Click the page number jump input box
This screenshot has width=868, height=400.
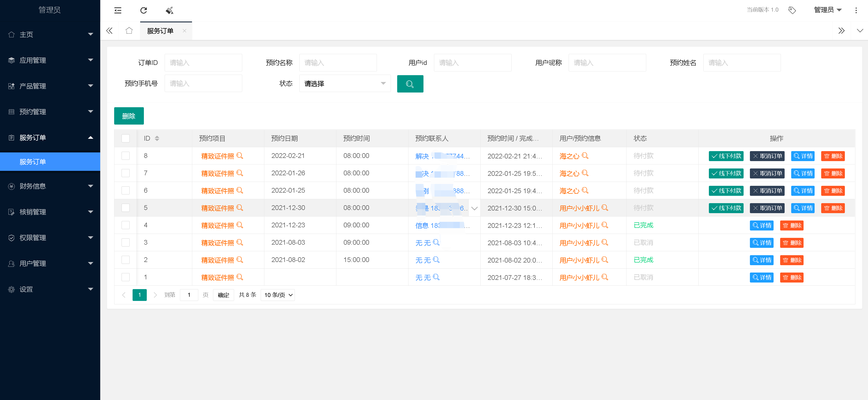pos(189,295)
